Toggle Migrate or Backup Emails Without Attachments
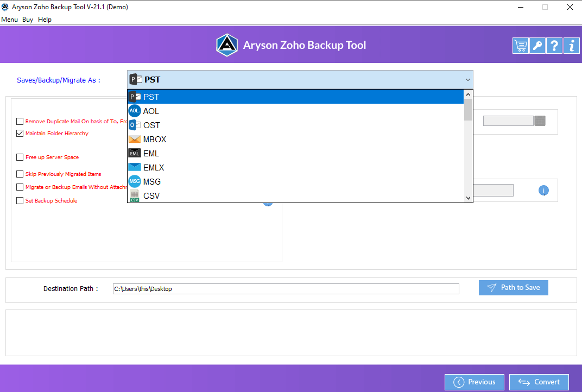The image size is (582, 392). point(20,187)
